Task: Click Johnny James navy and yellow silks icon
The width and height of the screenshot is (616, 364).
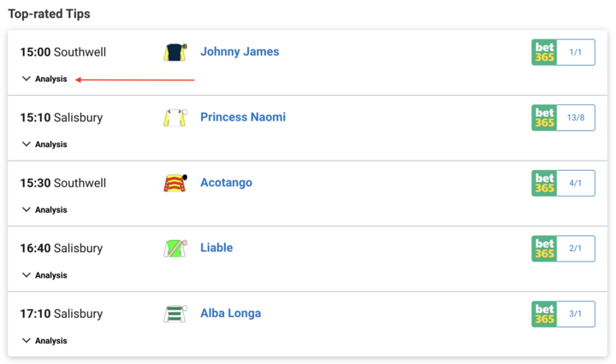Action: 175,52
